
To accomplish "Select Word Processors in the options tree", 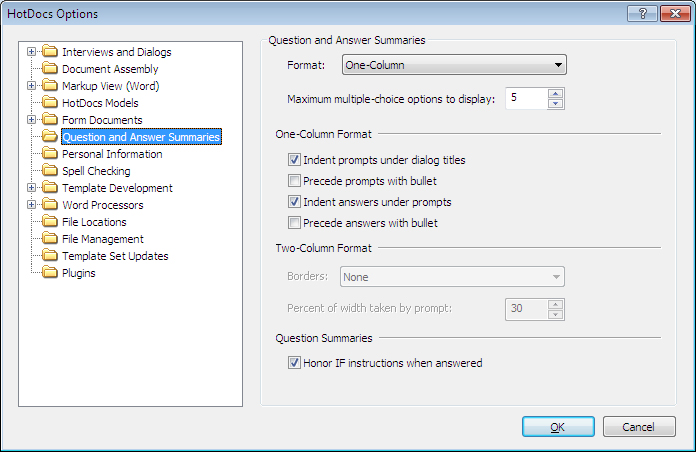I will (102, 205).
